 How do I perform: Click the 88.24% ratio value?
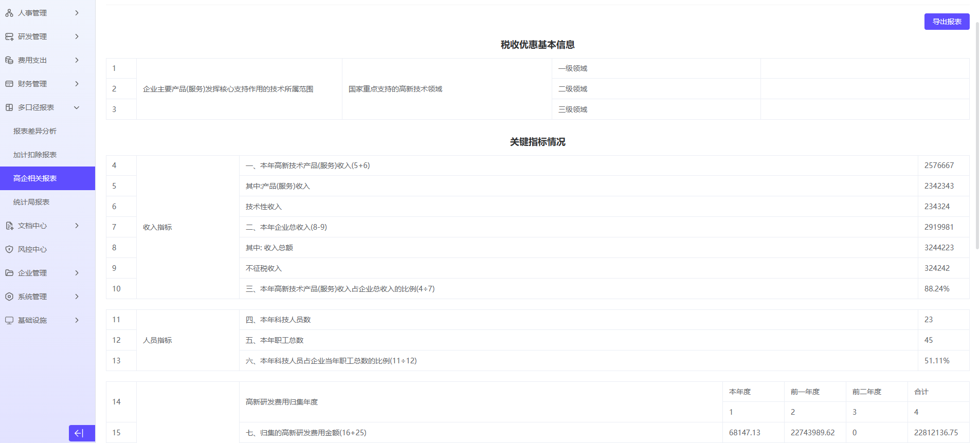937,289
